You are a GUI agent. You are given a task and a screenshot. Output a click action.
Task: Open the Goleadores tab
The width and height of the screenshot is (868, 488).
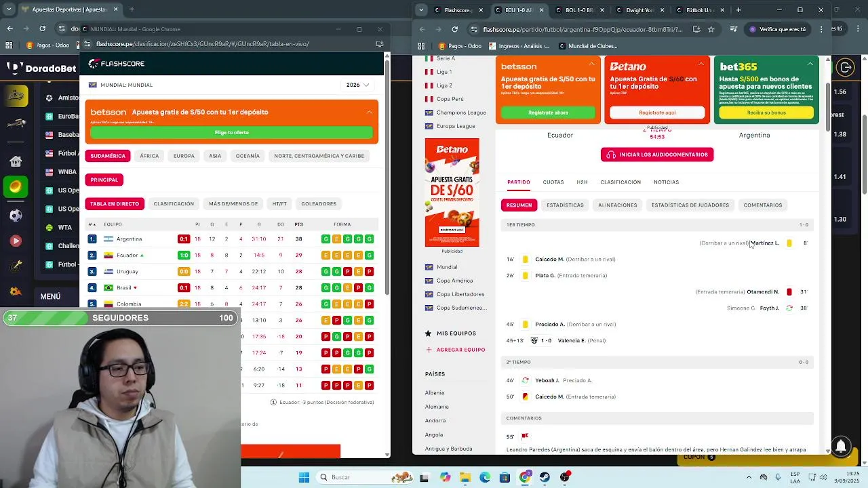coord(319,204)
